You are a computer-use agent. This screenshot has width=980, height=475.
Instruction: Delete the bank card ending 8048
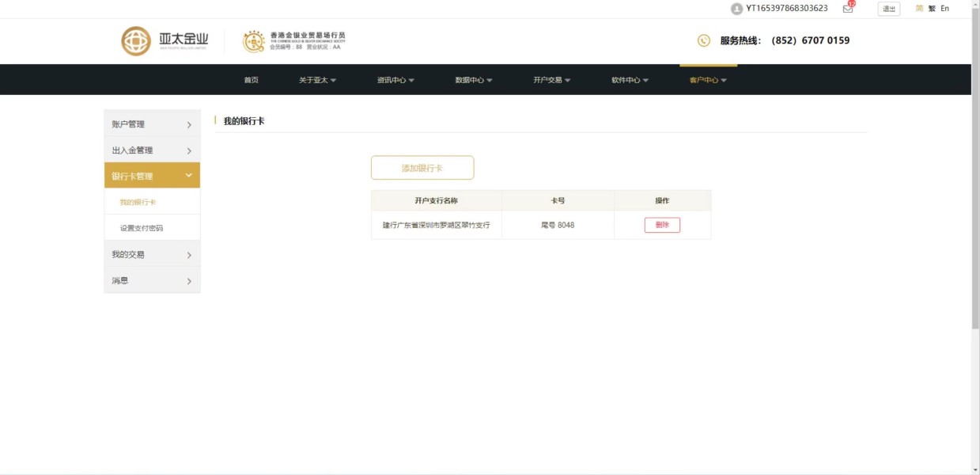(x=662, y=225)
